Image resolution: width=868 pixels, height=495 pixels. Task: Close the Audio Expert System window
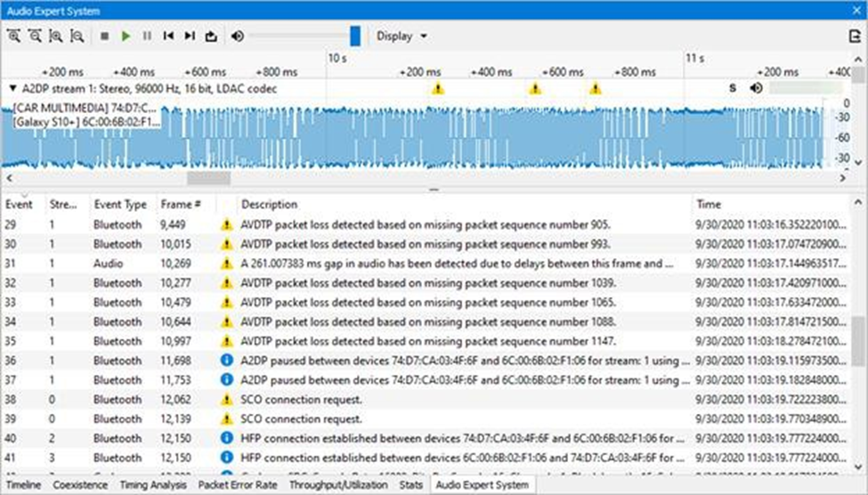(x=856, y=11)
